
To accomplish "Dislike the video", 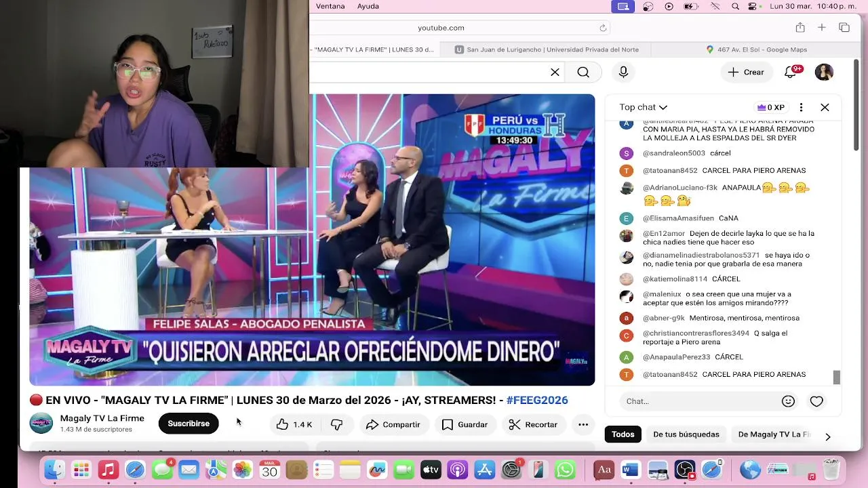I will click(x=336, y=424).
